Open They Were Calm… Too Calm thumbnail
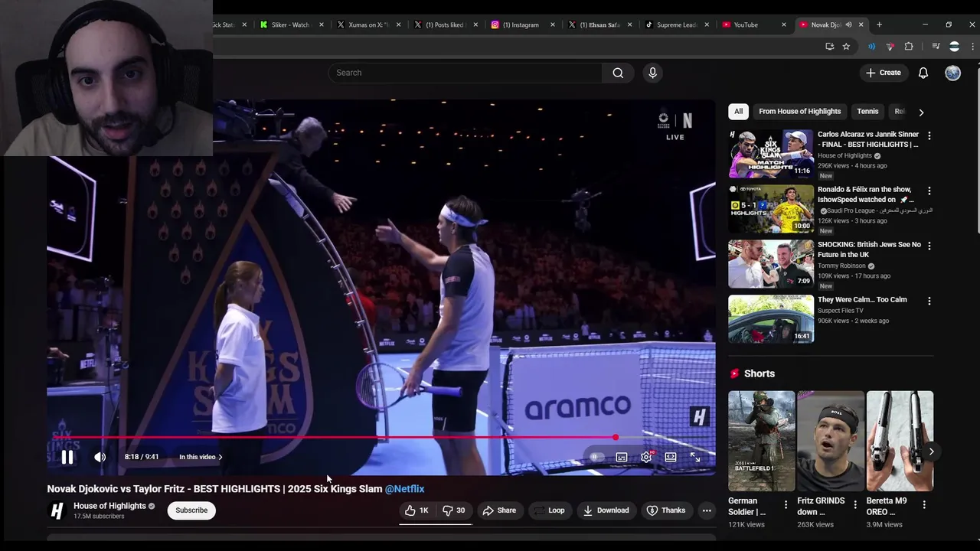Screen dimensions: 980x551 771,319
